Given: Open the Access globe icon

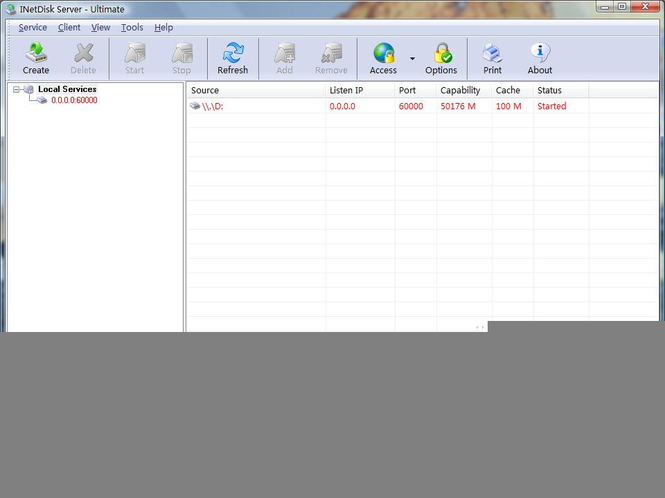Looking at the screenshot, I should pos(384,53).
